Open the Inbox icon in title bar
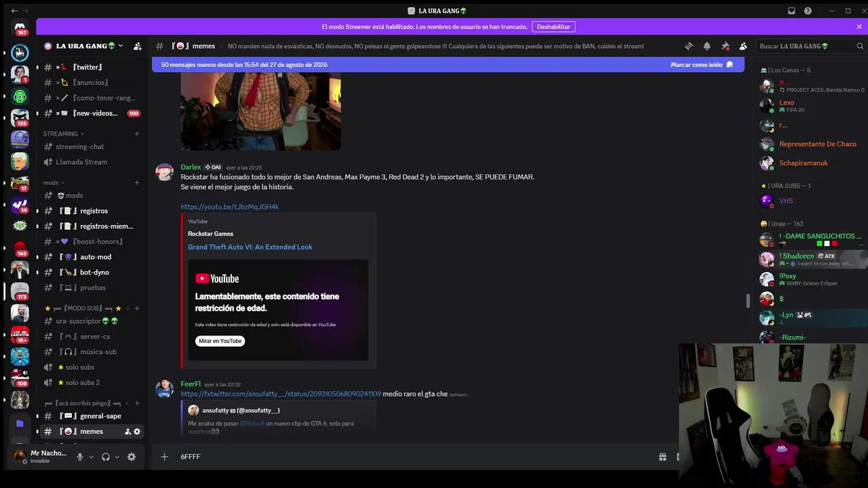Viewport: 868px width, 488px height. [791, 11]
